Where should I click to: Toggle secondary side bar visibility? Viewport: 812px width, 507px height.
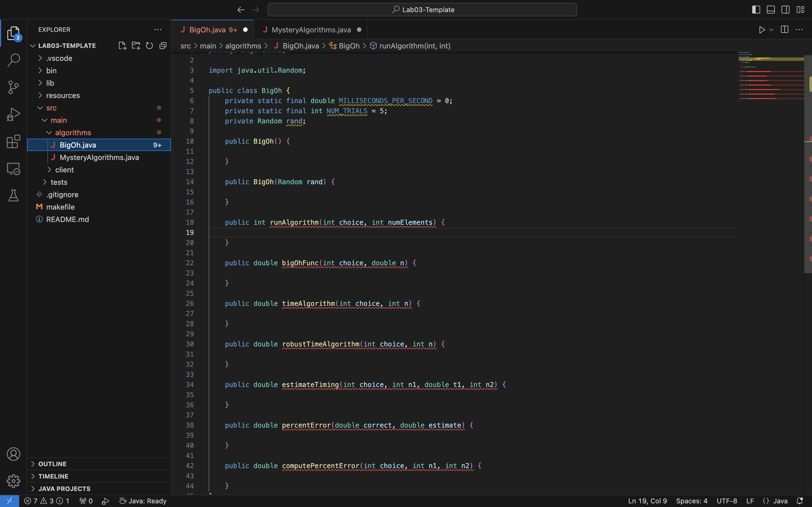[785, 10]
